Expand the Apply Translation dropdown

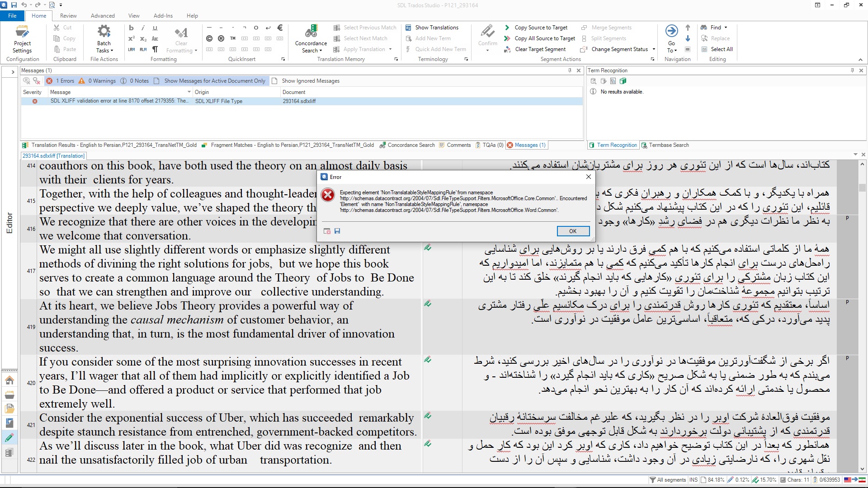click(390, 49)
